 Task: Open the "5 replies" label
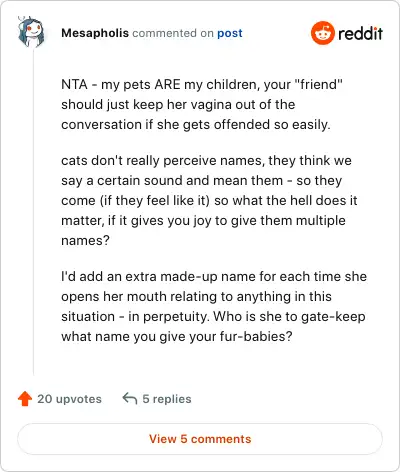[167, 399]
